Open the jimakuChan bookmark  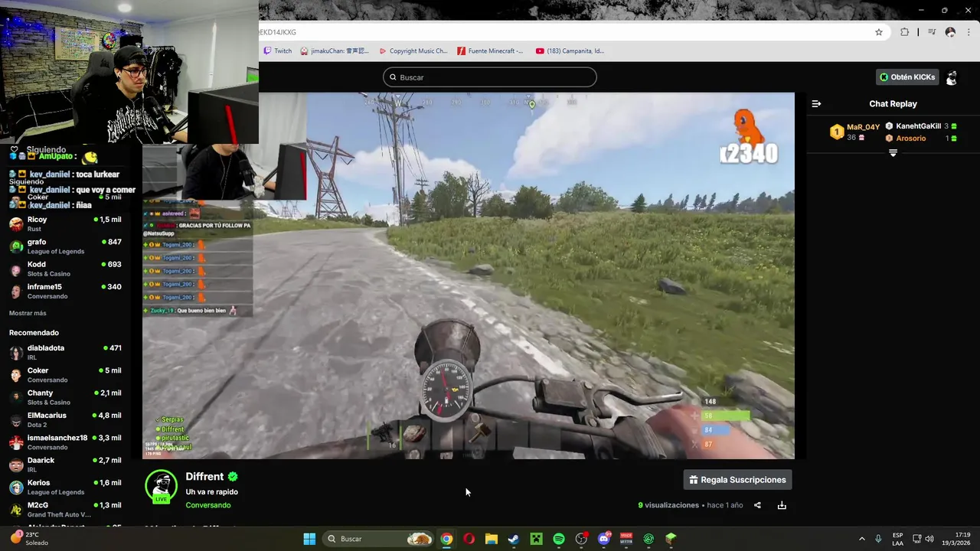(335, 51)
